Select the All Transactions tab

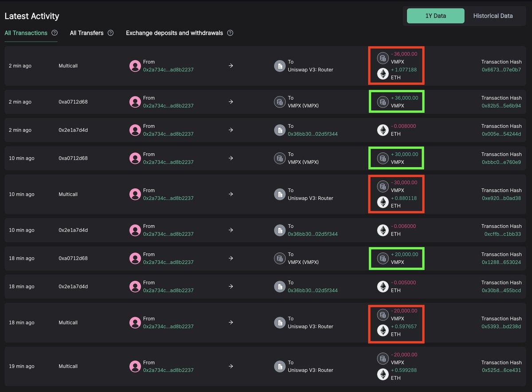[x=26, y=33]
